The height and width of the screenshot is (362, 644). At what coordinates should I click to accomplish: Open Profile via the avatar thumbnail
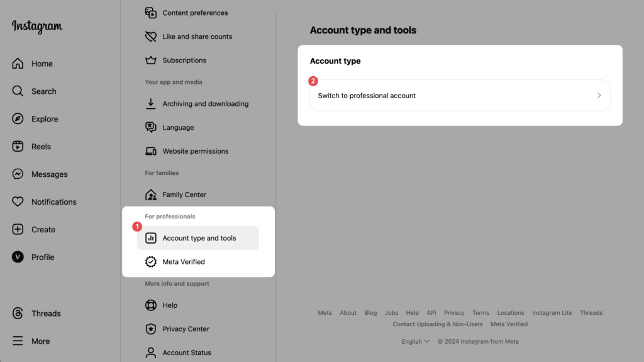pyautogui.click(x=18, y=257)
